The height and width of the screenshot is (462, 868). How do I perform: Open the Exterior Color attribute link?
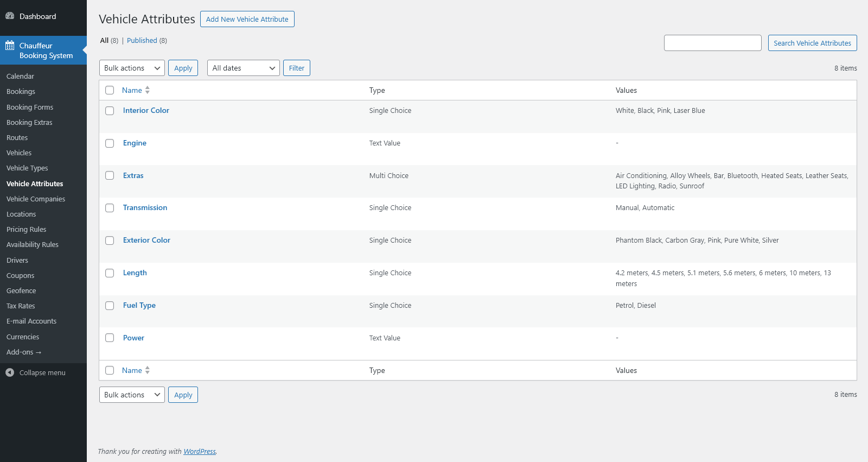click(146, 240)
